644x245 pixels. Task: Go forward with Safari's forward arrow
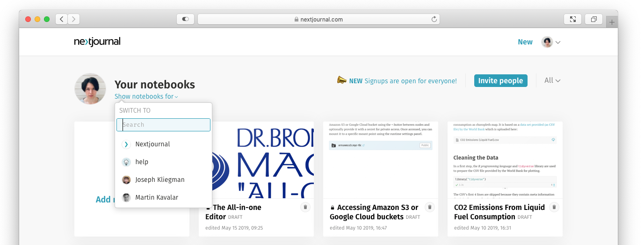point(74,19)
